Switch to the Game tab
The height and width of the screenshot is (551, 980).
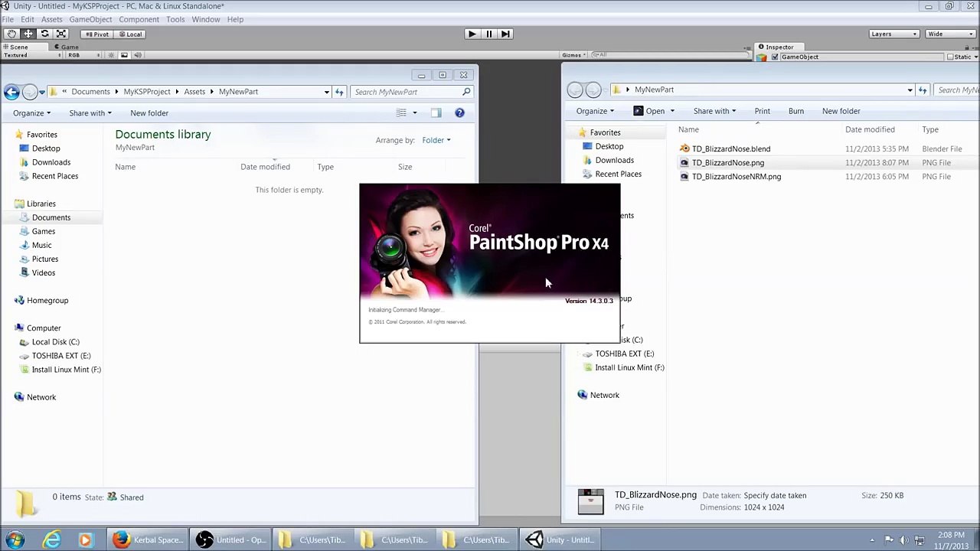click(x=67, y=47)
